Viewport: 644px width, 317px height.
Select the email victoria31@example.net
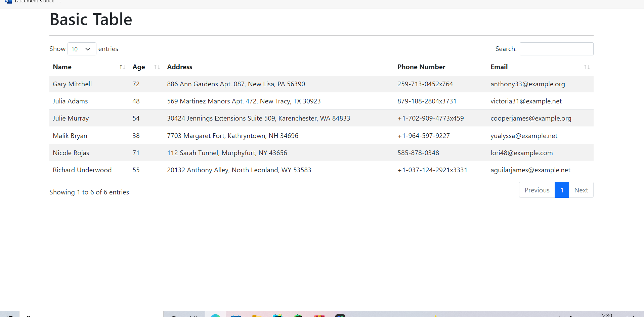click(526, 101)
